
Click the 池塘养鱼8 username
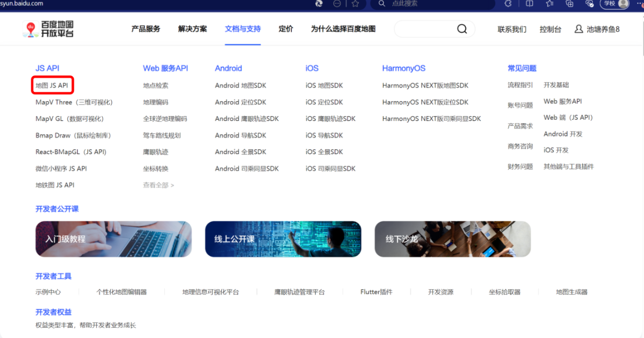[603, 29]
